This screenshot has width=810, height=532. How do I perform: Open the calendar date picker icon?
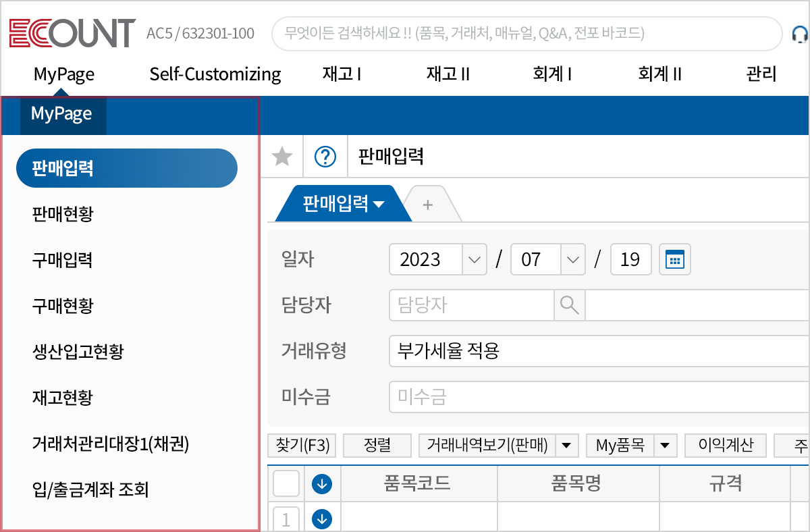(x=674, y=259)
